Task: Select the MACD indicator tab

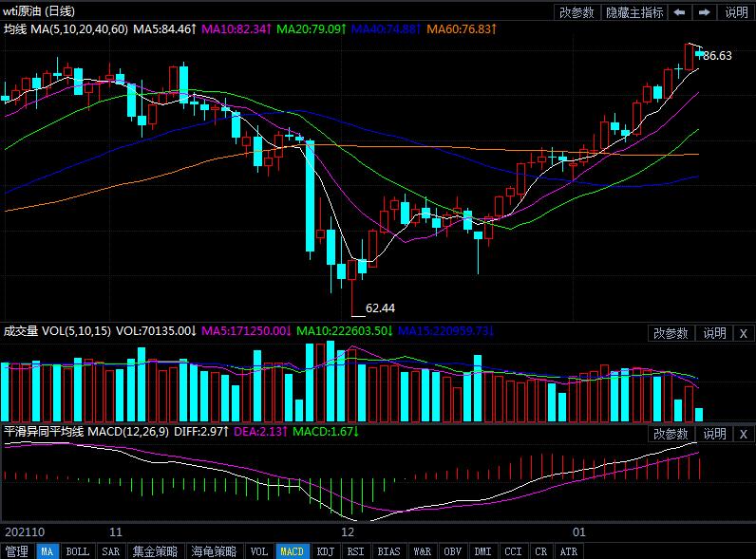Action: (x=292, y=551)
